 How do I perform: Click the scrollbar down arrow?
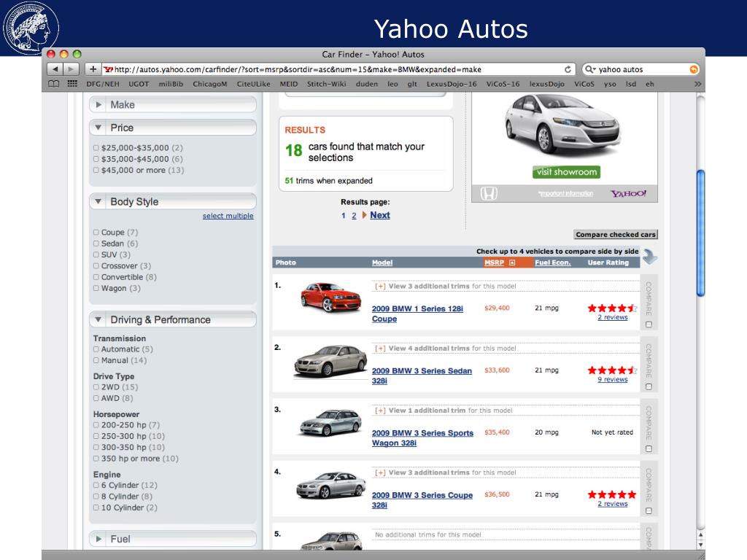pos(700,545)
